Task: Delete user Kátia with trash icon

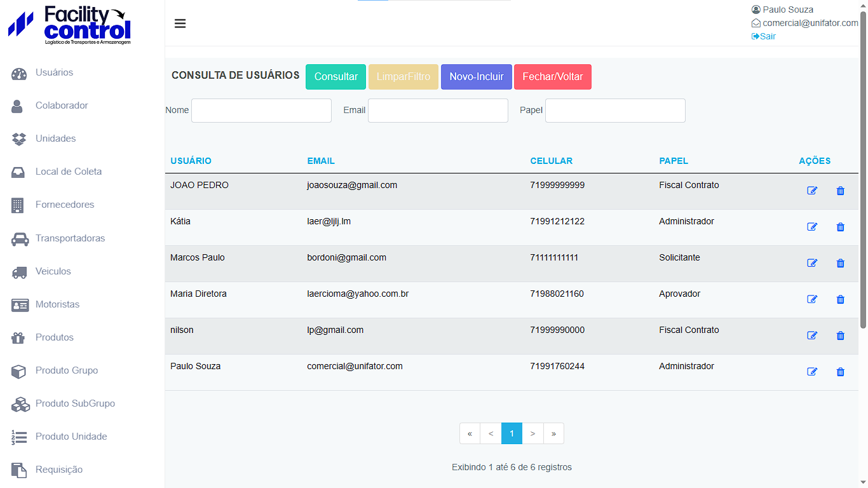Action: click(x=840, y=227)
